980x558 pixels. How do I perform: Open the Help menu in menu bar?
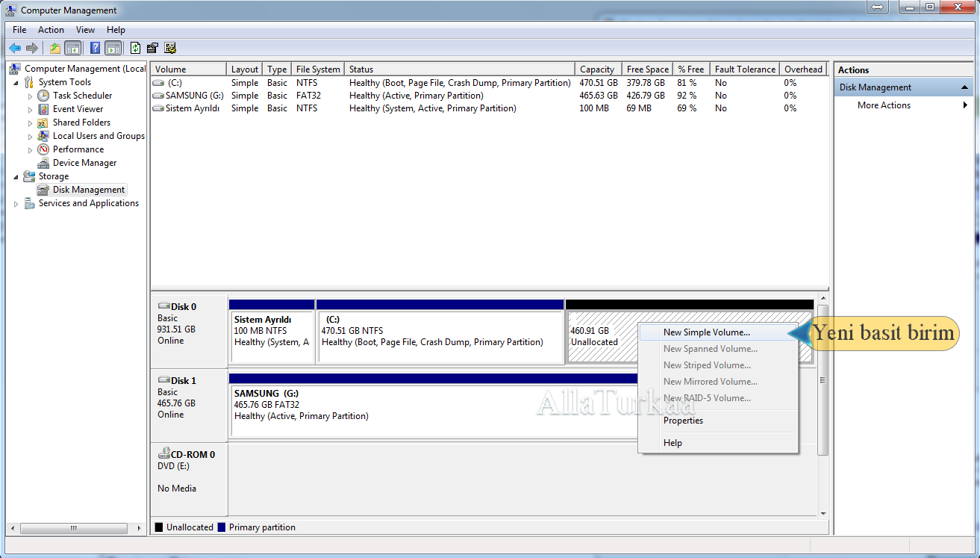pos(116,30)
